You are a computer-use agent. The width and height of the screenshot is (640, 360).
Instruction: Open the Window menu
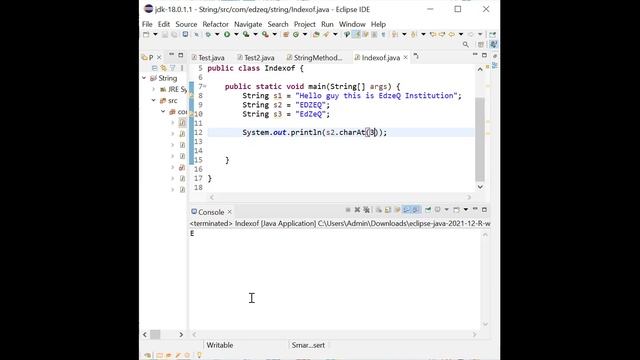(352, 24)
